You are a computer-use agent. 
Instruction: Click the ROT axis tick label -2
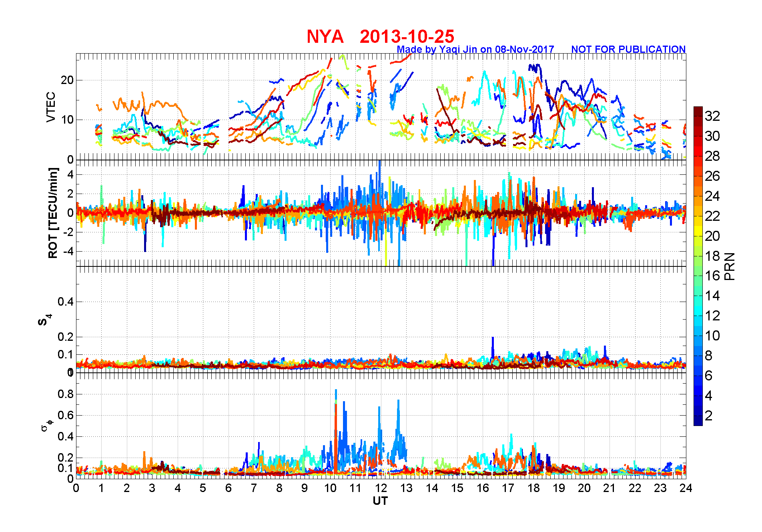[68, 232]
